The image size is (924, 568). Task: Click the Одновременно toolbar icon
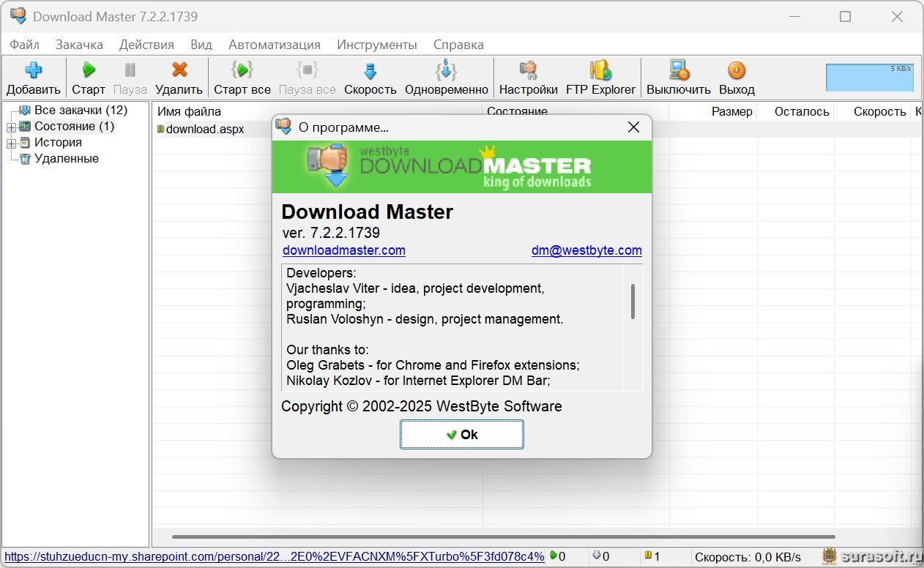pos(446,71)
